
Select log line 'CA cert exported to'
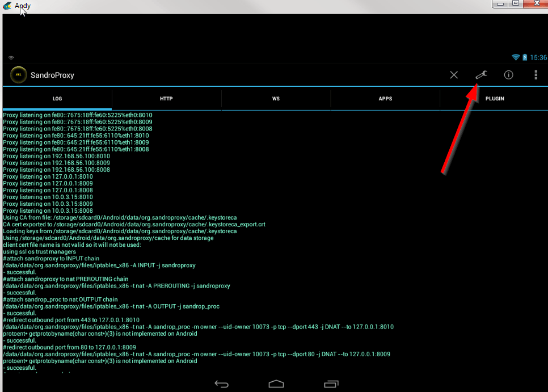(x=134, y=224)
